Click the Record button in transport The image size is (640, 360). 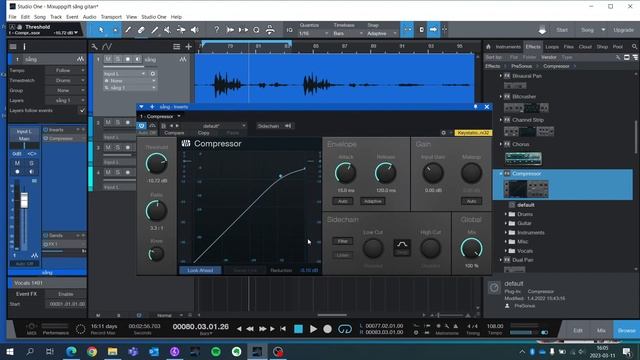coord(327,329)
